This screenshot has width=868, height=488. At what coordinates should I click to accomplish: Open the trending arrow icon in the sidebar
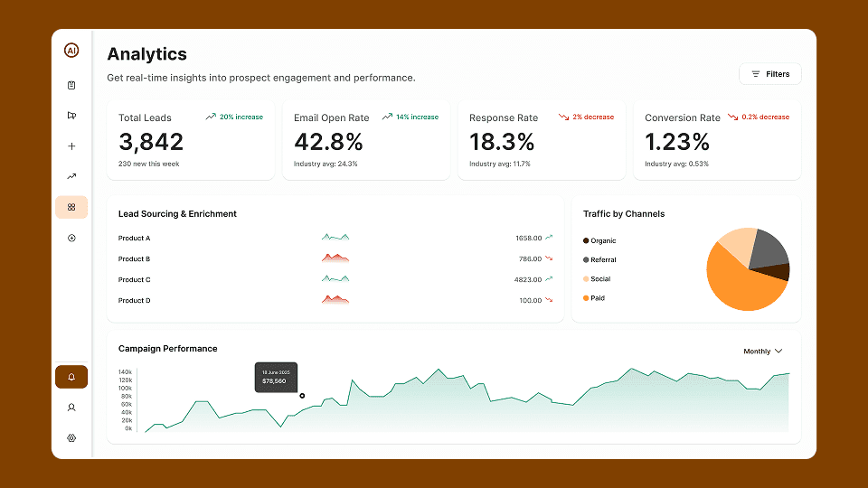[71, 176]
